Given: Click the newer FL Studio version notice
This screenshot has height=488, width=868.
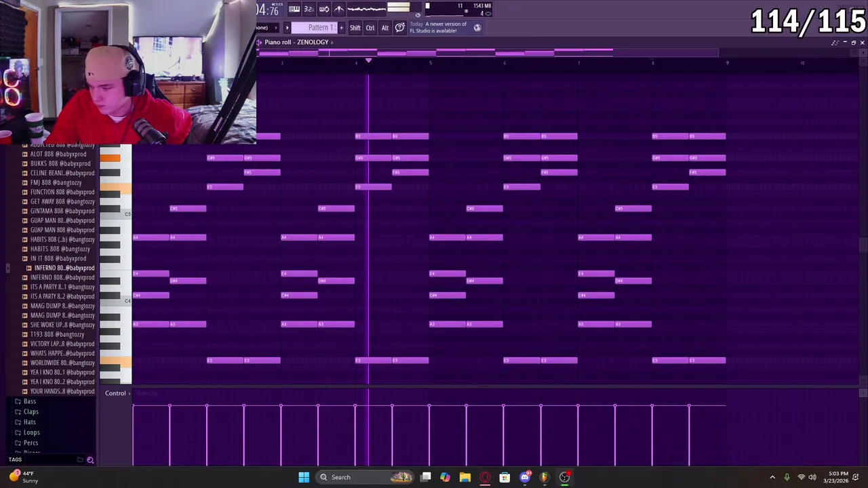Looking at the screenshot, I should click(x=437, y=27).
